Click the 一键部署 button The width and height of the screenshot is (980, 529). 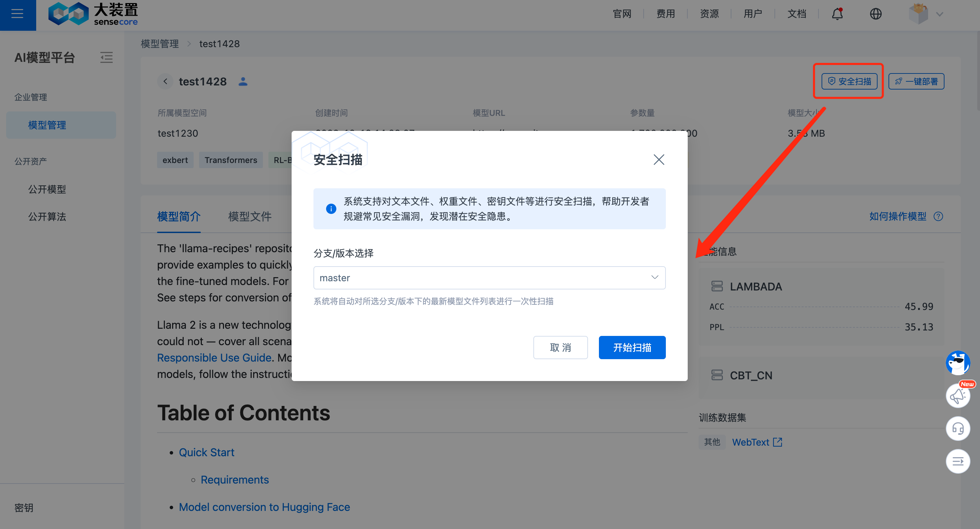click(x=916, y=81)
